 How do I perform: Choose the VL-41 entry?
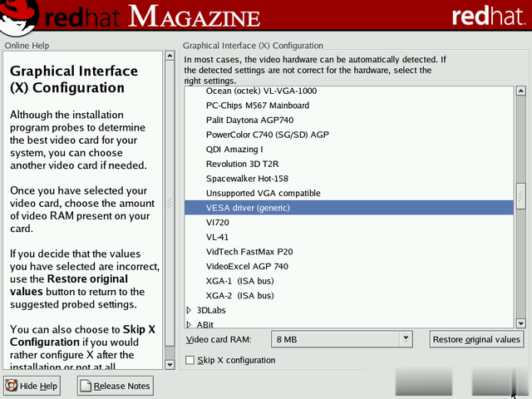349,237
